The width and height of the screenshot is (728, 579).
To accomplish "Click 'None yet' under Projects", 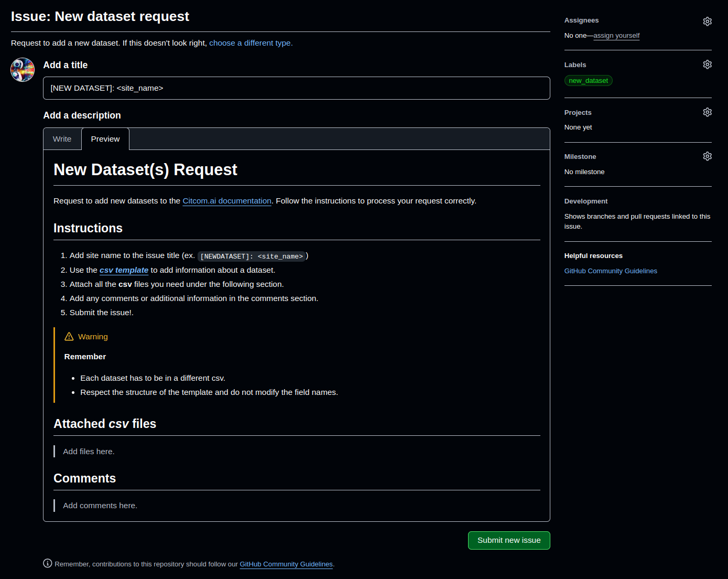I will coord(578,127).
